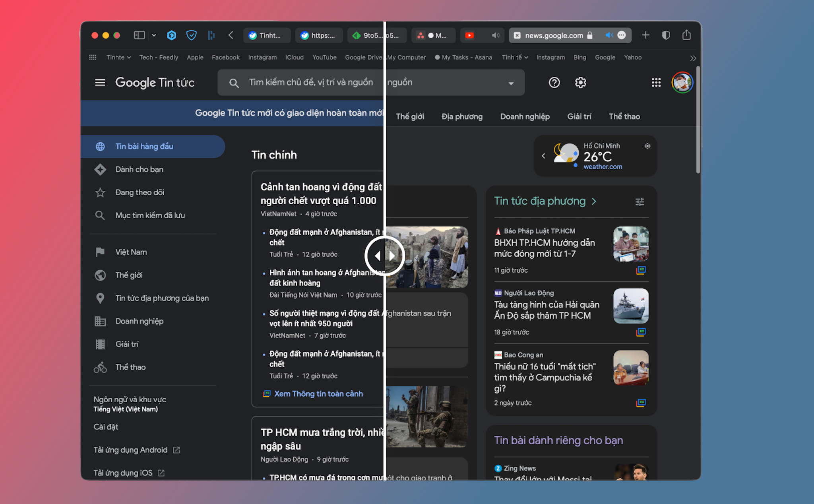Switch to Thể thao top tab
814x504 pixels.
[x=624, y=116]
